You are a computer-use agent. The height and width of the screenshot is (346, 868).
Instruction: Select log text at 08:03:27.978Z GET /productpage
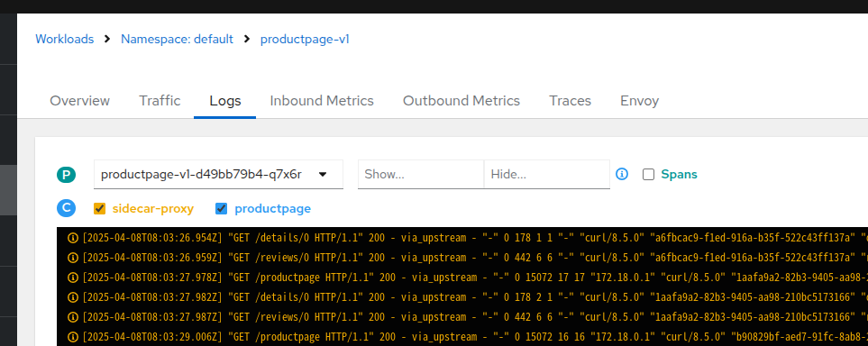click(x=475, y=278)
